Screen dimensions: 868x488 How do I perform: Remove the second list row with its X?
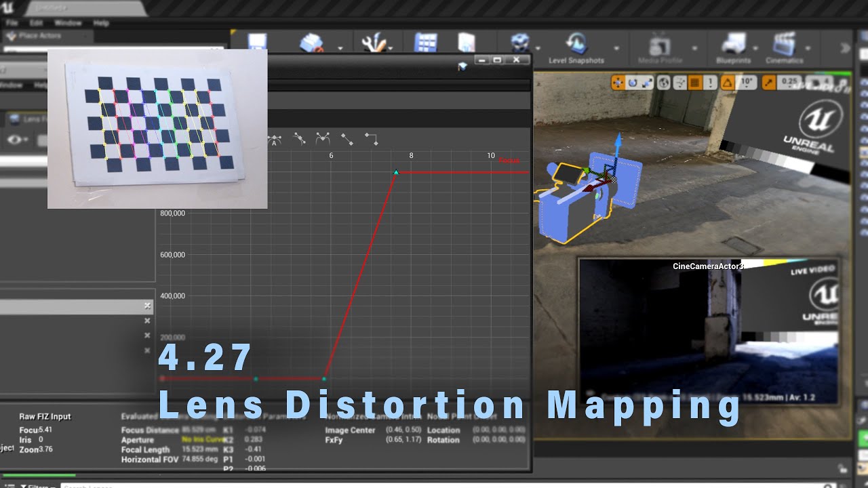click(147, 321)
